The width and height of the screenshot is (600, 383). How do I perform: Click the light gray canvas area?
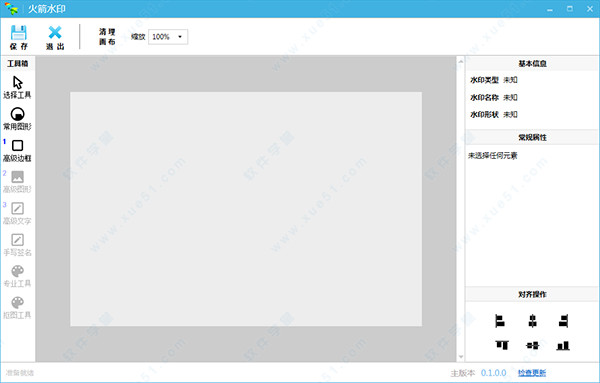[246, 209]
